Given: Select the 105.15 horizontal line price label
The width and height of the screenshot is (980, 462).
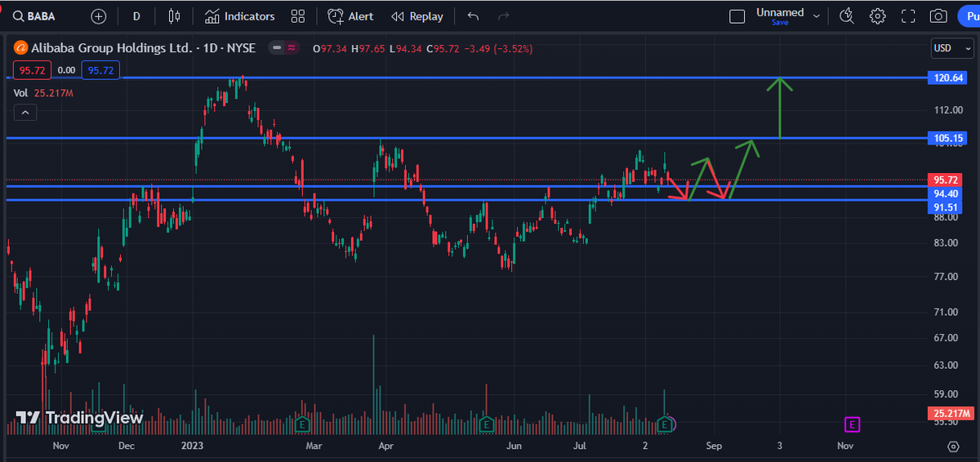Looking at the screenshot, I should pos(947,138).
